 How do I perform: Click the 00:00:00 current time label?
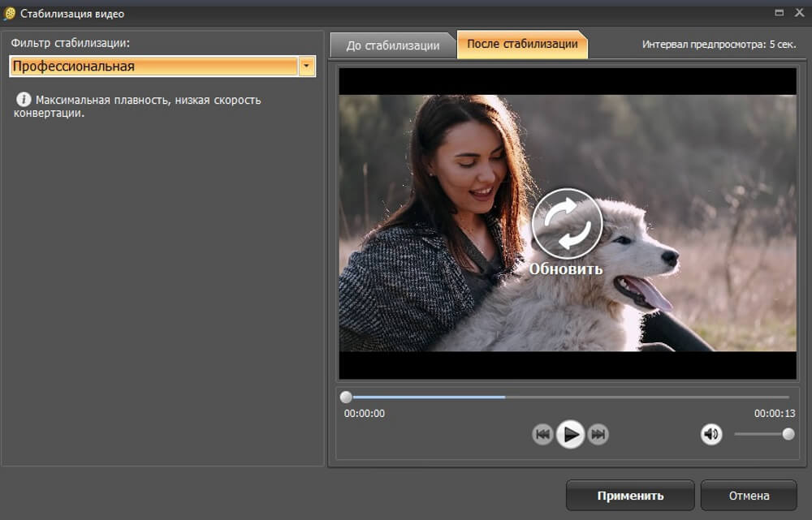pyautogui.click(x=365, y=414)
